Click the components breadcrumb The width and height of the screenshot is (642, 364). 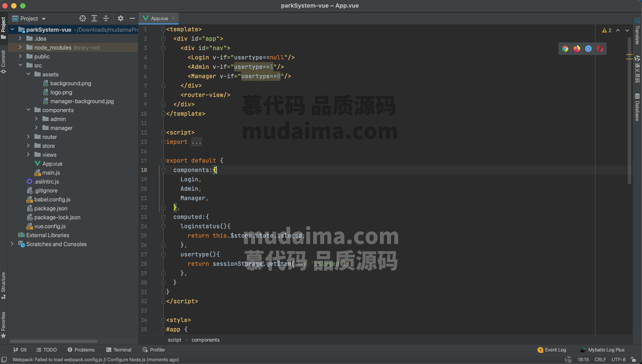pos(206,340)
